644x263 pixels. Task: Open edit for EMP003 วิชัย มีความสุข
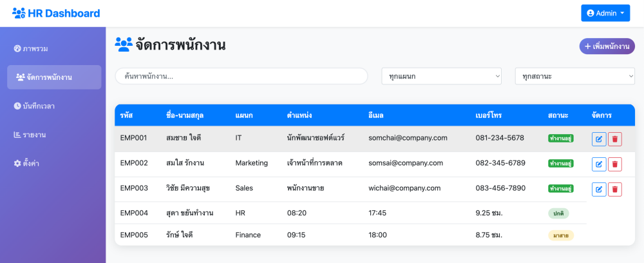point(599,190)
